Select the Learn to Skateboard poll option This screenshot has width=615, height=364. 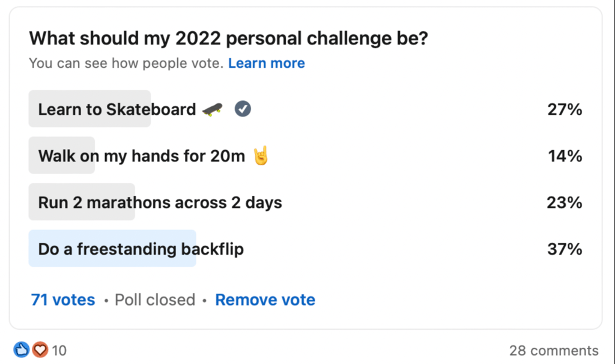coord(306,109)
